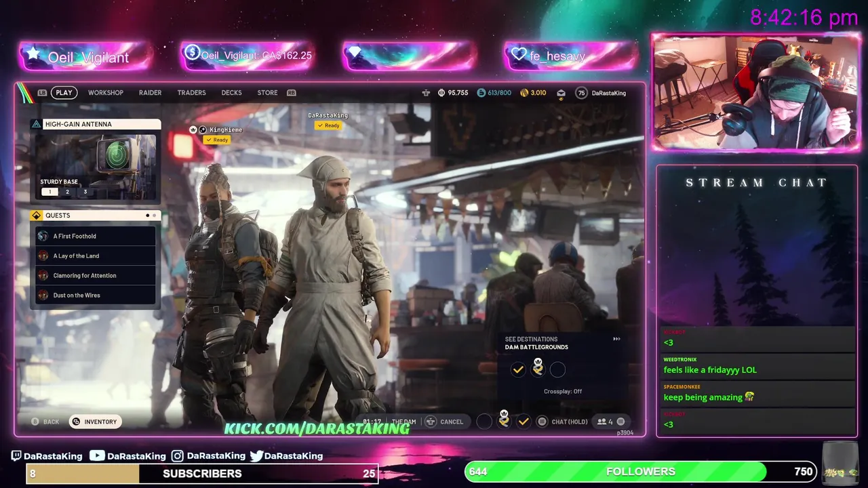868x488 pixels.
Task: Click the level 75 badge
Action: pyautogui.click(x=581, y=93)
